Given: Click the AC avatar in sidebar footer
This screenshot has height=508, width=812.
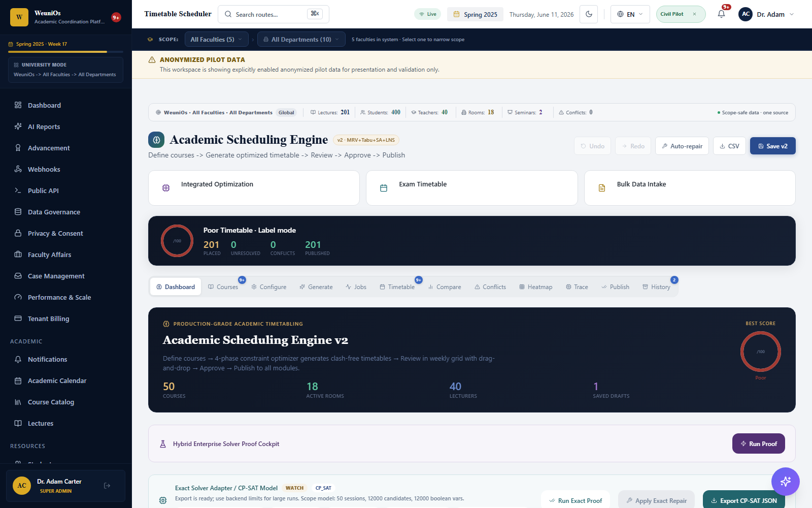Looking at the screenshot, I should [x=22, y=486].
